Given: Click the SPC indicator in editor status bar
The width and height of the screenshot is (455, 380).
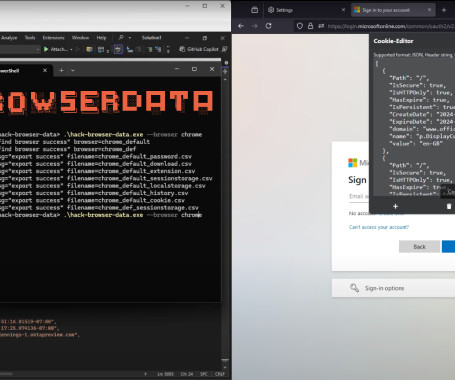Looking at the screenshot, I should click(204, 374).
